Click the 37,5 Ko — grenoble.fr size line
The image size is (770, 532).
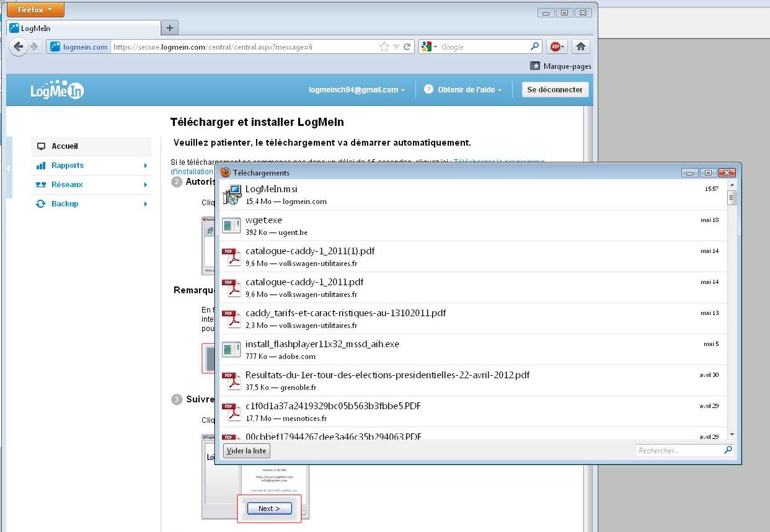281,388
